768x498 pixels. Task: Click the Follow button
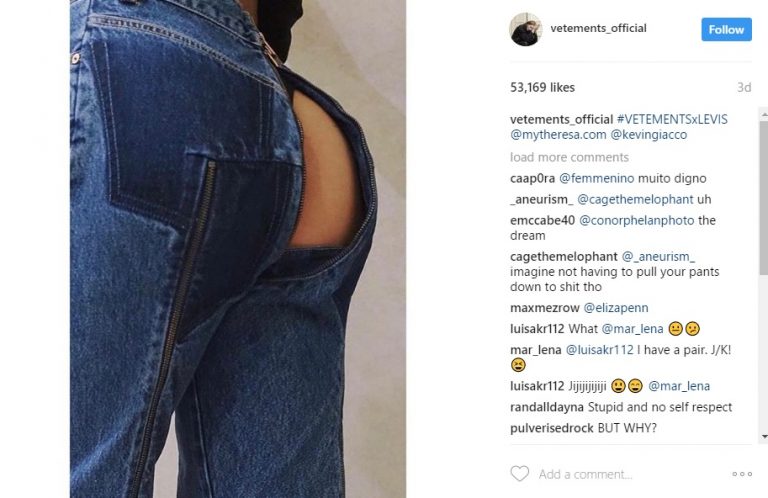click(726, 30)
